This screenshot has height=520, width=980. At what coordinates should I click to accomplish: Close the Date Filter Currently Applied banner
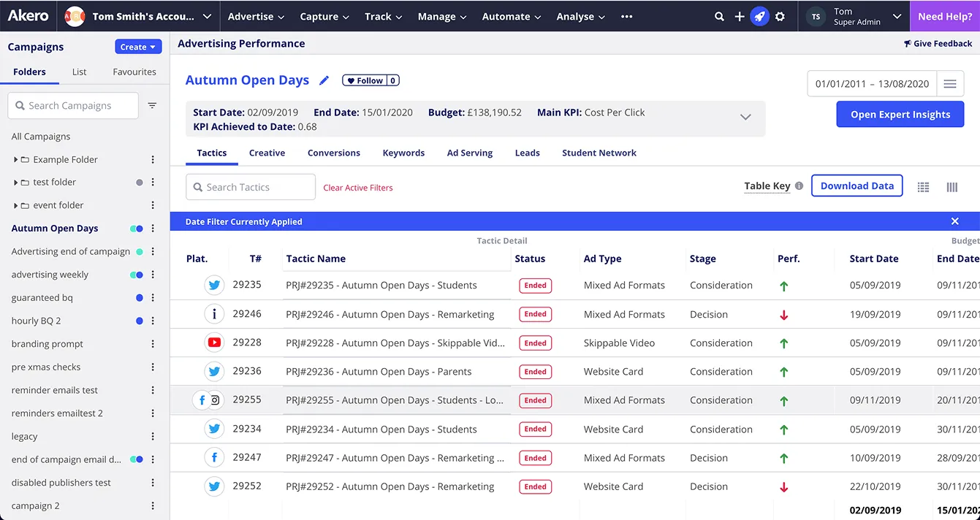(x=954, y=221)
